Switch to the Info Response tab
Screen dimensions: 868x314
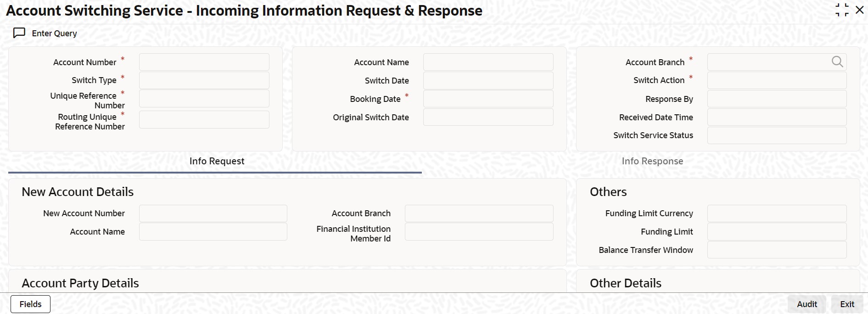[x=652, y=161]
